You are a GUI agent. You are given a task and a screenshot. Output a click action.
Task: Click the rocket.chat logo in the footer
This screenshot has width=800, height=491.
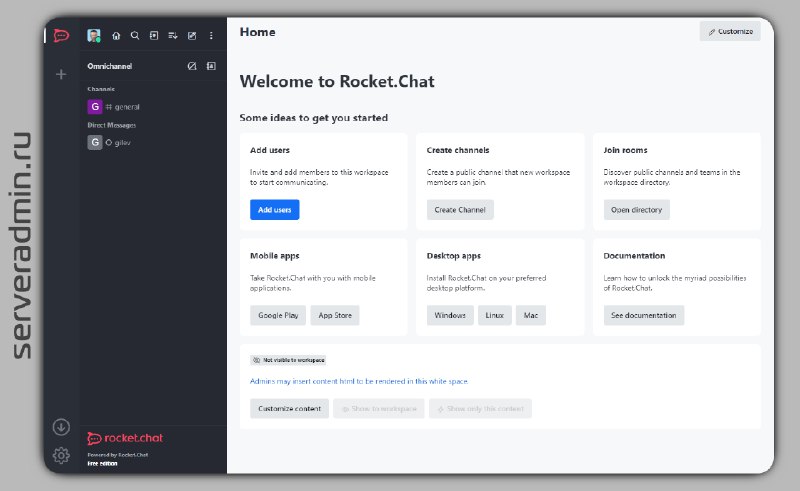(125, 438)
